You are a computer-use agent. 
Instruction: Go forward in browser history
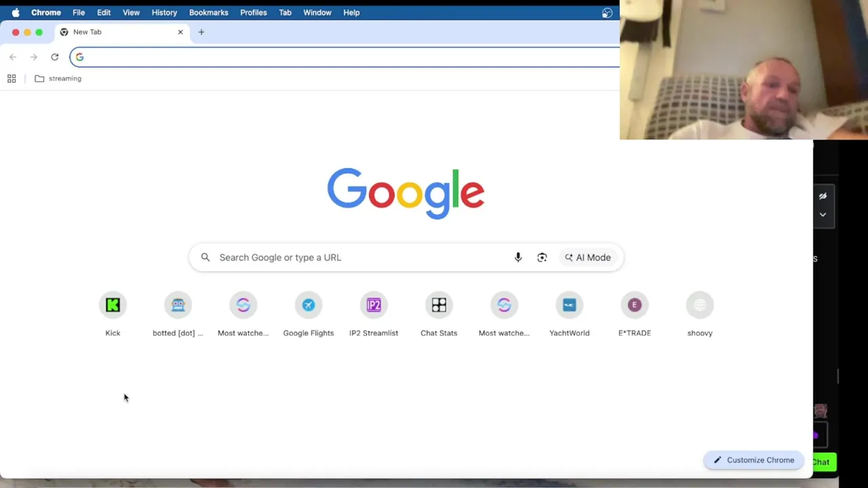[34, 57]
